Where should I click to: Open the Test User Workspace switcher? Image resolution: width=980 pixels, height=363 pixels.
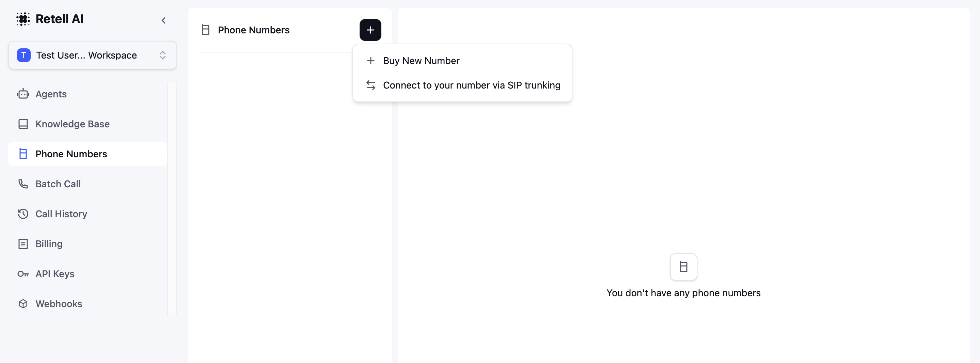pyautogui.click(x=92, y=55)
